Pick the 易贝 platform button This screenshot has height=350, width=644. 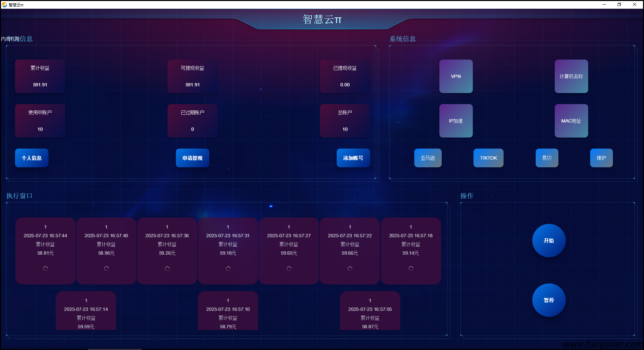pos(547,158)
